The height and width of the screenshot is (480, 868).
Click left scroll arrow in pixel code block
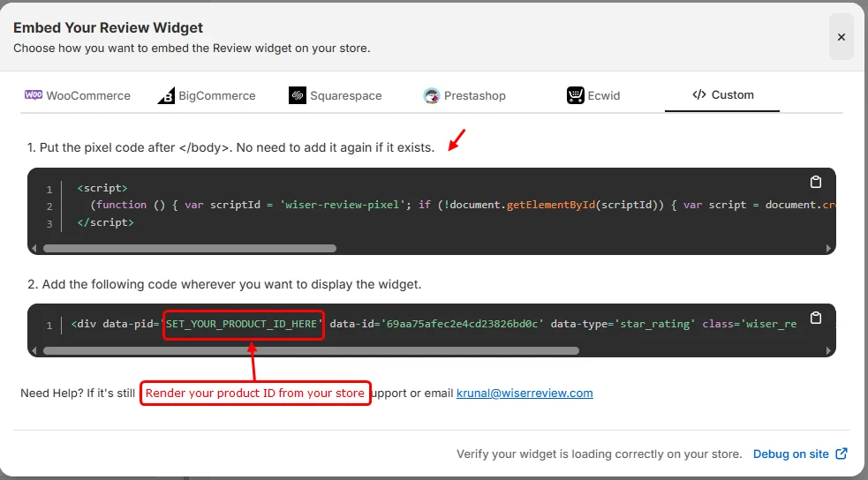[x=34, y=249]
